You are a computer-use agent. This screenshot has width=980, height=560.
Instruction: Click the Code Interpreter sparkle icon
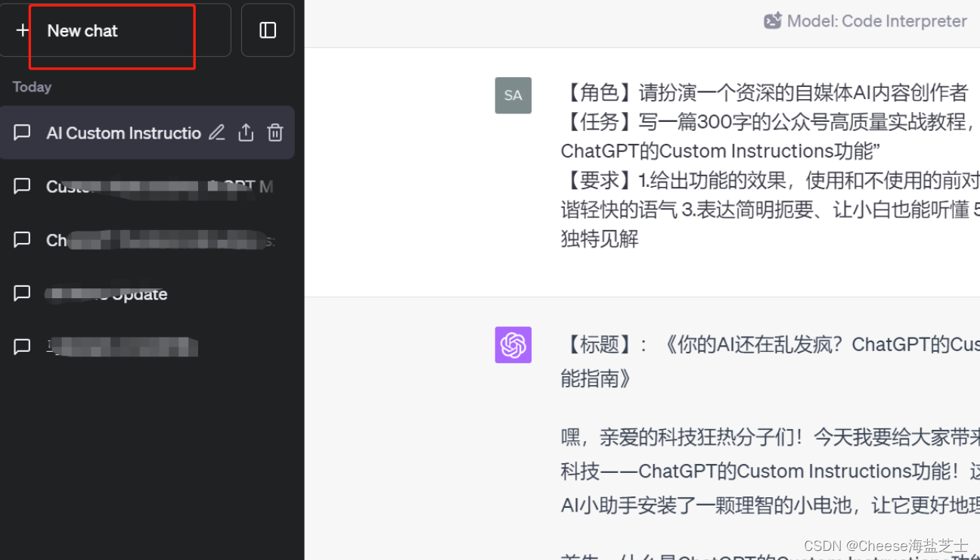tap(773, 21)
